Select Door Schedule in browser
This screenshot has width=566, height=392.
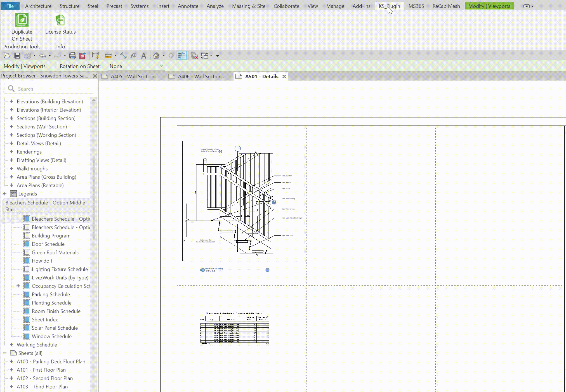tap(48, 244)
